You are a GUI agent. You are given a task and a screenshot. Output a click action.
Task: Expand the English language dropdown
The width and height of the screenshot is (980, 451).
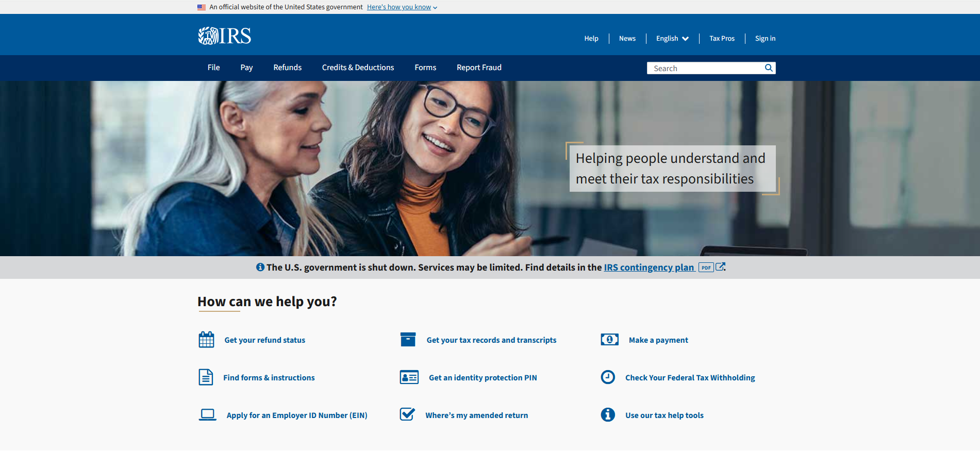(672, 39)
